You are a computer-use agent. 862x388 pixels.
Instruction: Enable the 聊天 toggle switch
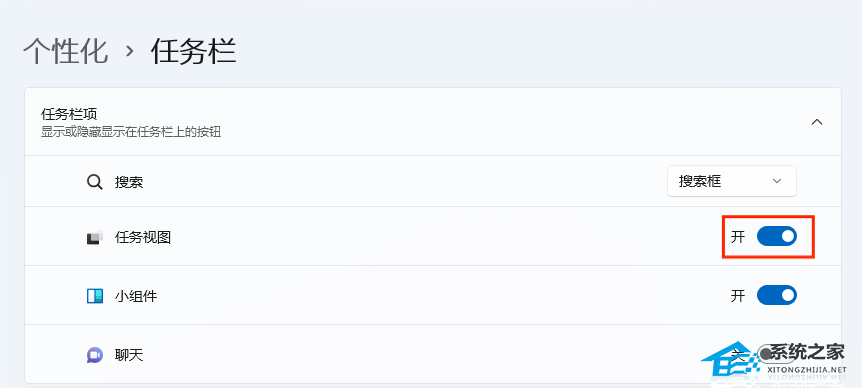(x=776, y=354)
